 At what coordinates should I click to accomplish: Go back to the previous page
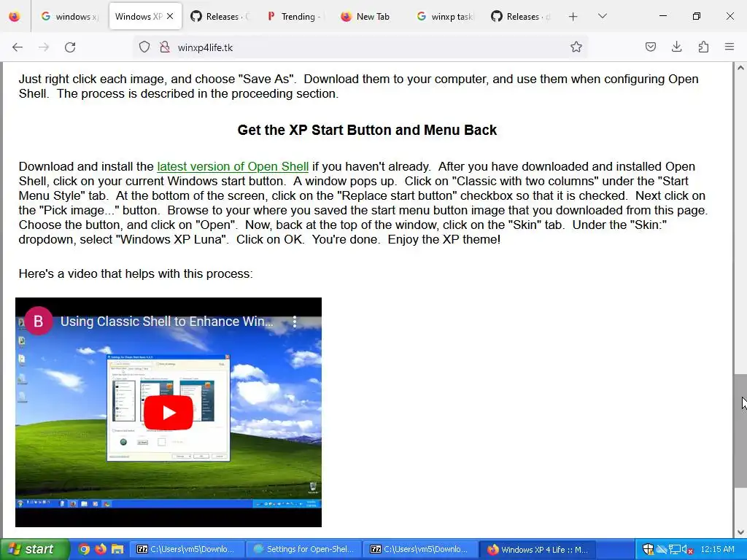pyautogui.click(x=18, y=47)
